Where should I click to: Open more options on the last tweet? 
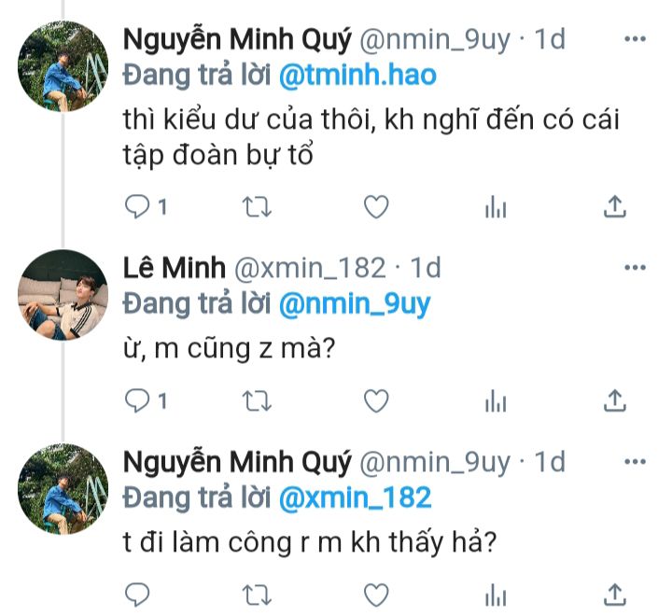[634, 461]
